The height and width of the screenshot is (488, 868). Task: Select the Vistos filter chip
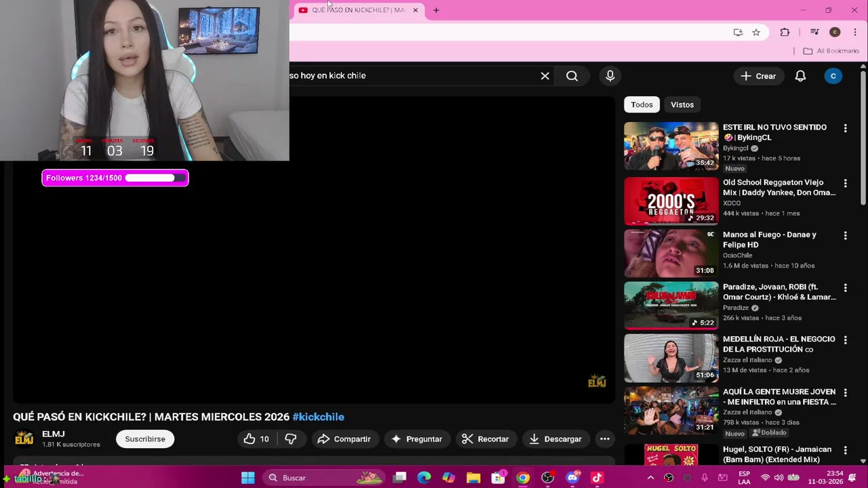point(682,104)
